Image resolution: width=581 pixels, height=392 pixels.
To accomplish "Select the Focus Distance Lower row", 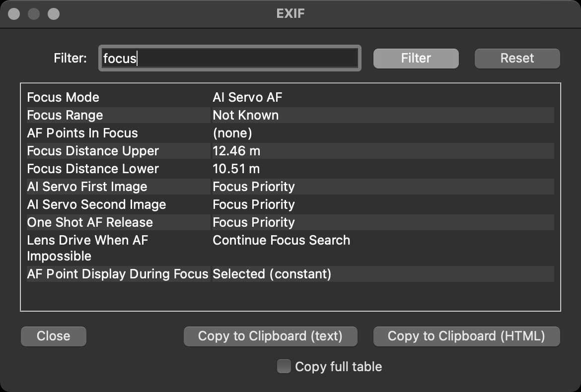I will (x=93, y=169).
